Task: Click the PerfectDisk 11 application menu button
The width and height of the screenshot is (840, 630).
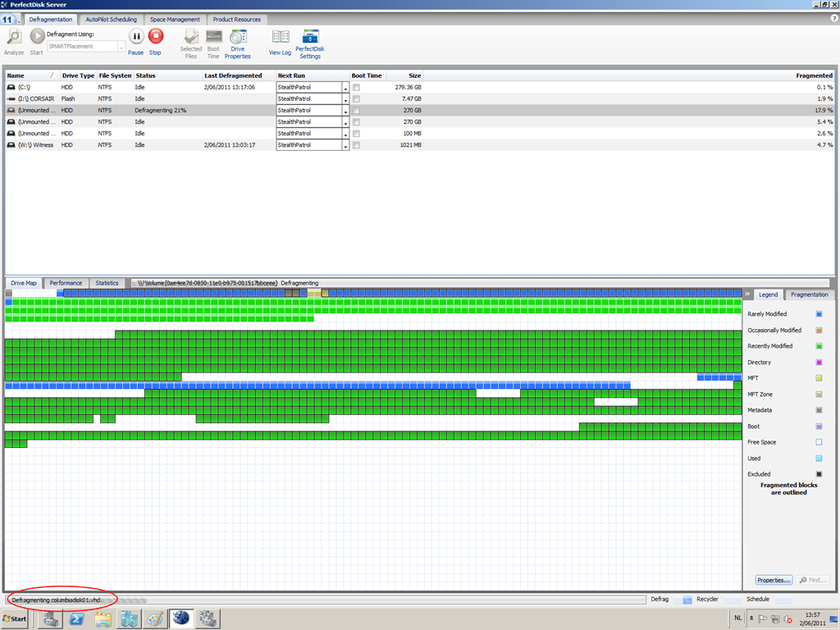Action: coord(8,20)
